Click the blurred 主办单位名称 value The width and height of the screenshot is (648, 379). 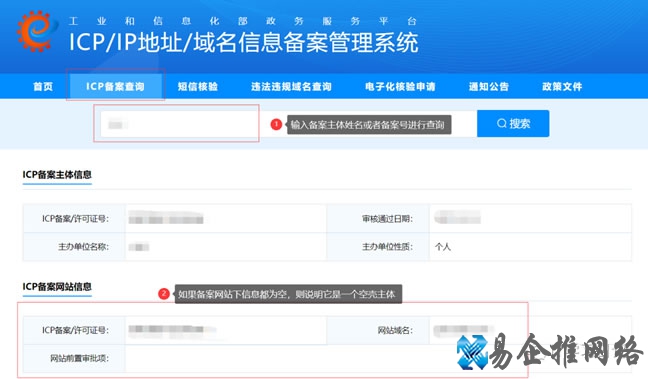tap(138, 247)
